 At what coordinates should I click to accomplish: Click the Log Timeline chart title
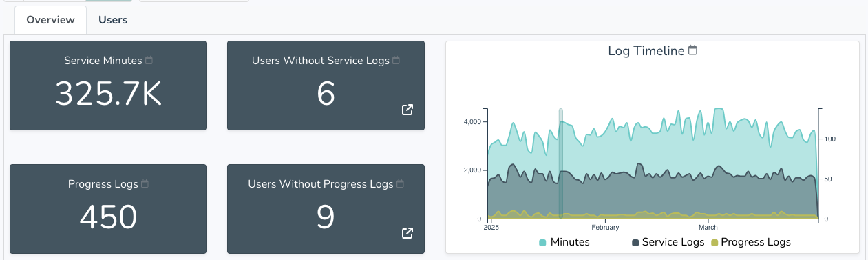tap(646, 51)
